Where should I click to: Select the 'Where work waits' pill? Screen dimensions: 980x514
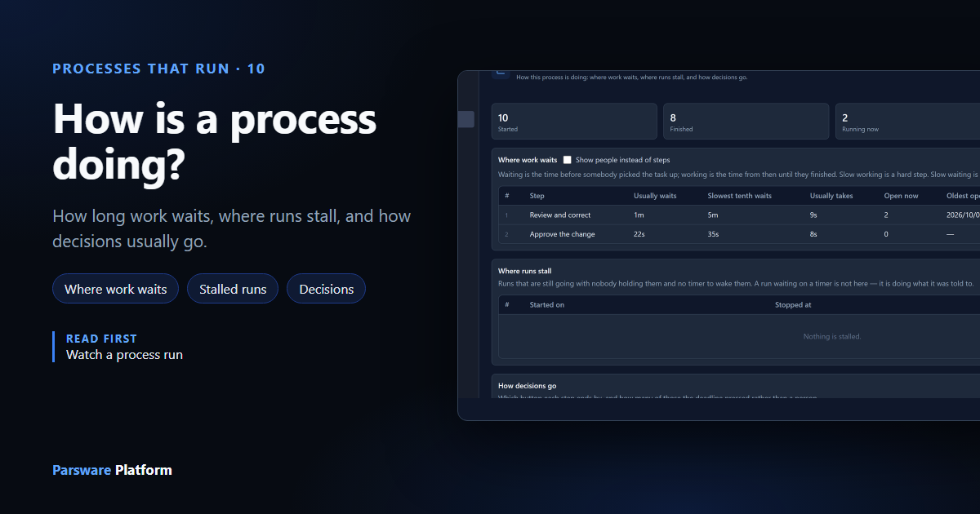tap(115, 289)
